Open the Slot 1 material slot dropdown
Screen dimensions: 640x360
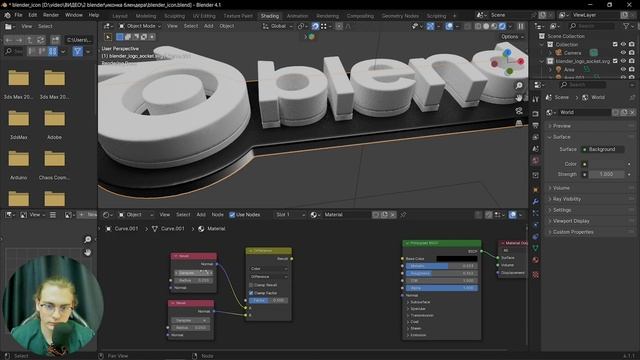[290, 215]
